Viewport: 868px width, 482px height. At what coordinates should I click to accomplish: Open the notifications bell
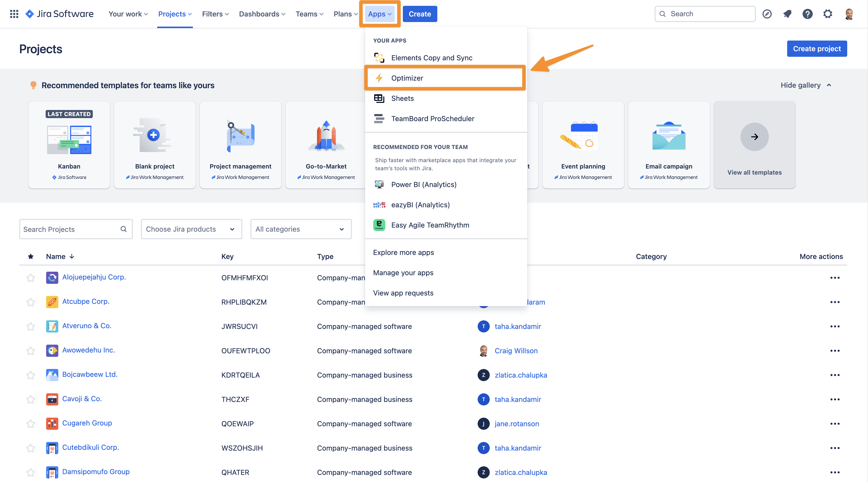tap(787, 14)
